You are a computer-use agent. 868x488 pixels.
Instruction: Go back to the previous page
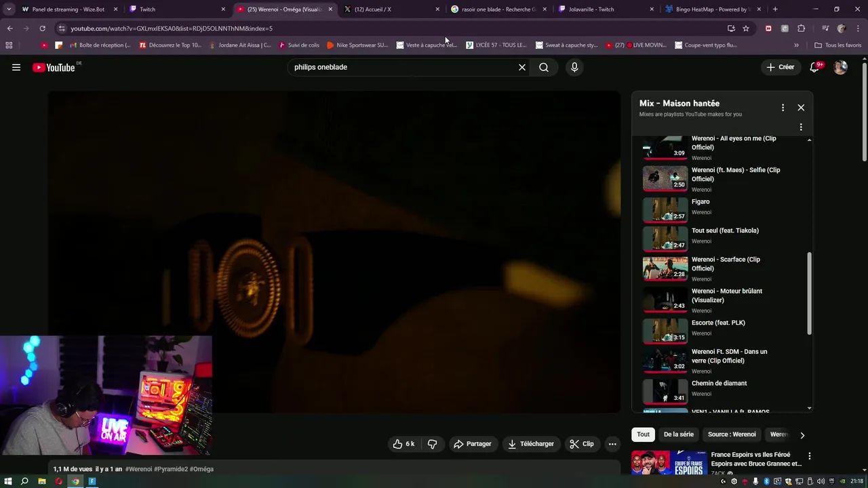point(9,28)
